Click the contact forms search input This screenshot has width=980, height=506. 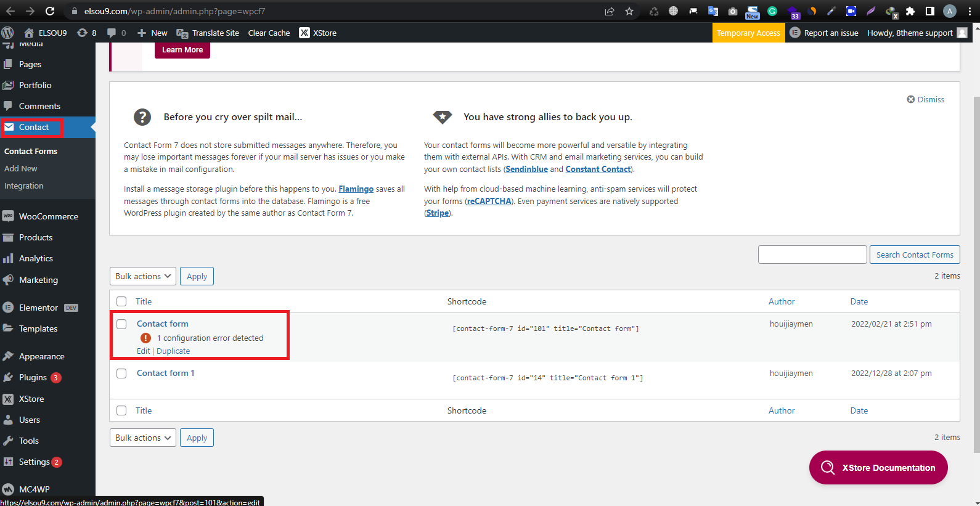812,255
